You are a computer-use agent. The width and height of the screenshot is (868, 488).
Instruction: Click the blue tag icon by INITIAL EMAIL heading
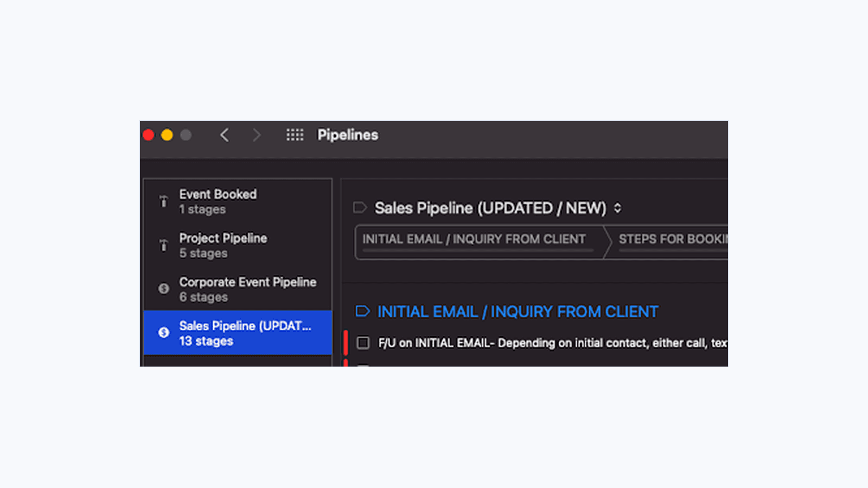tap(363, 311)
